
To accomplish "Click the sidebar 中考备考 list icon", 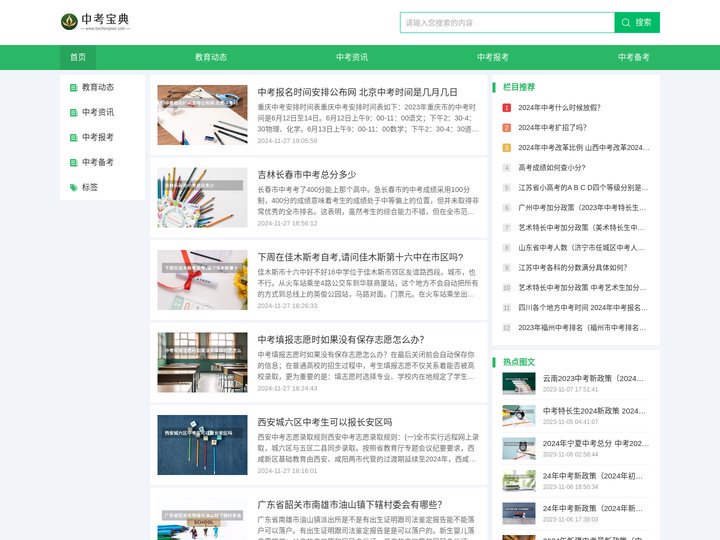I will 73,163.
